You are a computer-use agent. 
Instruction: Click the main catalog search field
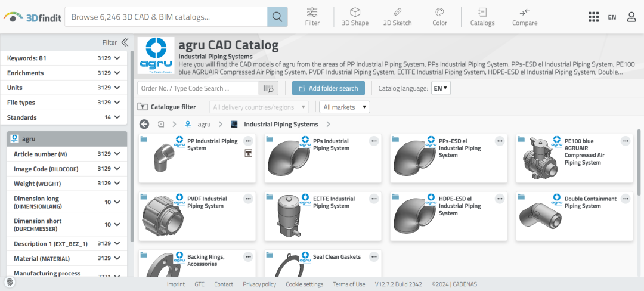point(166,17)
